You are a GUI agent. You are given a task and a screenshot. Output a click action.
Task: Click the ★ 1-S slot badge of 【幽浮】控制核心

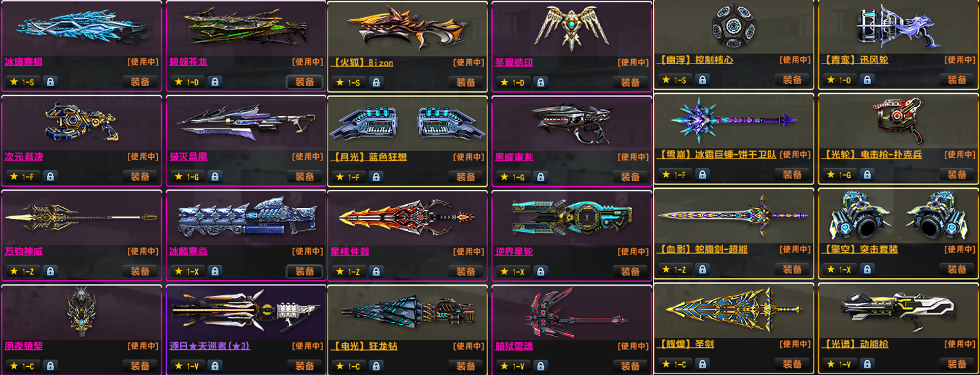click(674, 80)
